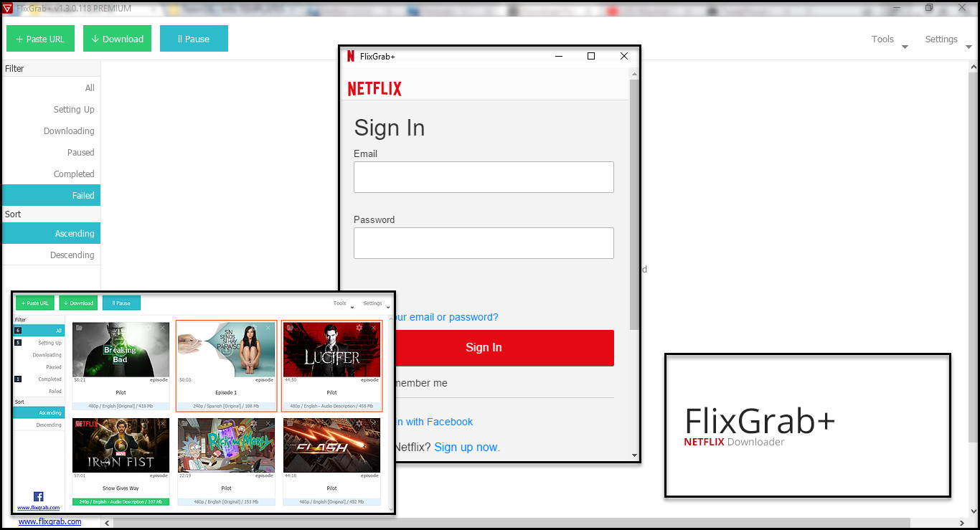The image size is (980, 530).
Task: Click the Netflix N icon in dialog title bar
Action: point(350,56)
